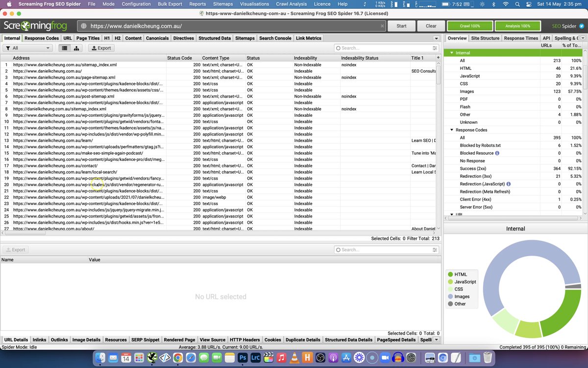Select Client Error (4xx) row
The image size is (588, 368).
tap(513, 199)
